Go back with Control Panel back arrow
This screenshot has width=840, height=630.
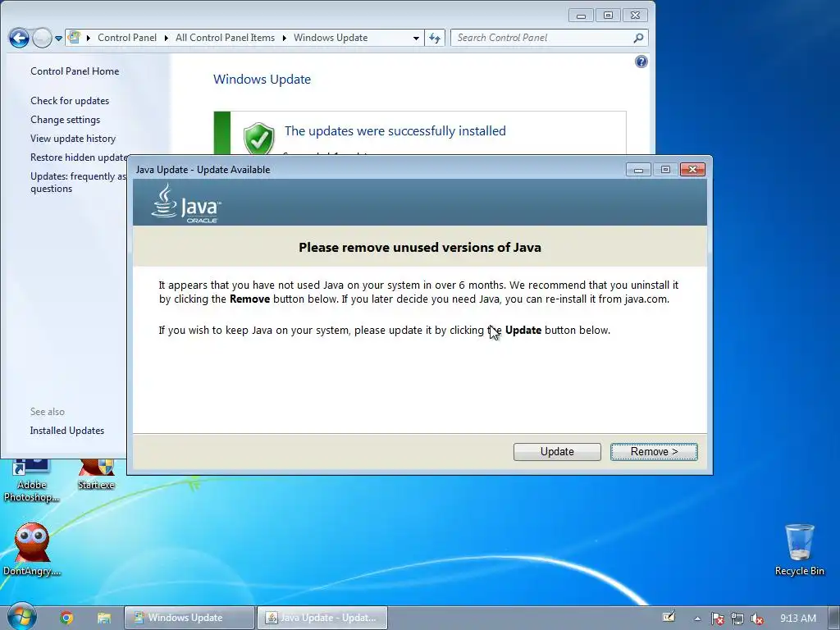click(19, 38)
